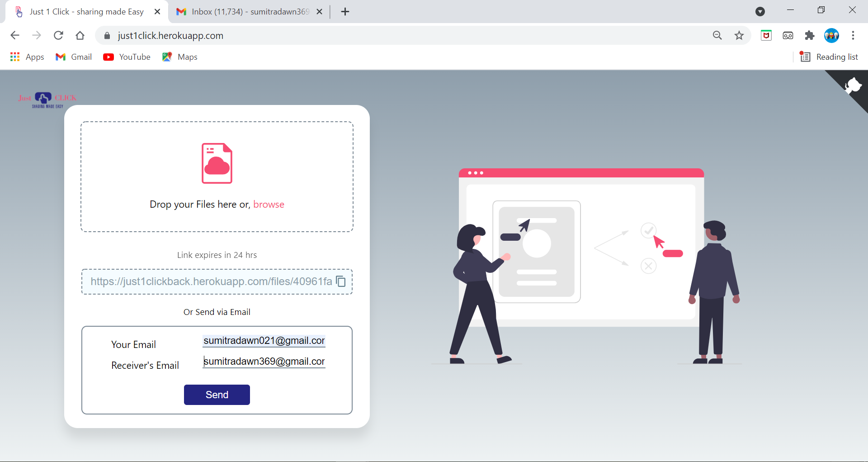Click the Receiver's Email input field
This screenshot has width=868, height=462.
pos(264,362)
